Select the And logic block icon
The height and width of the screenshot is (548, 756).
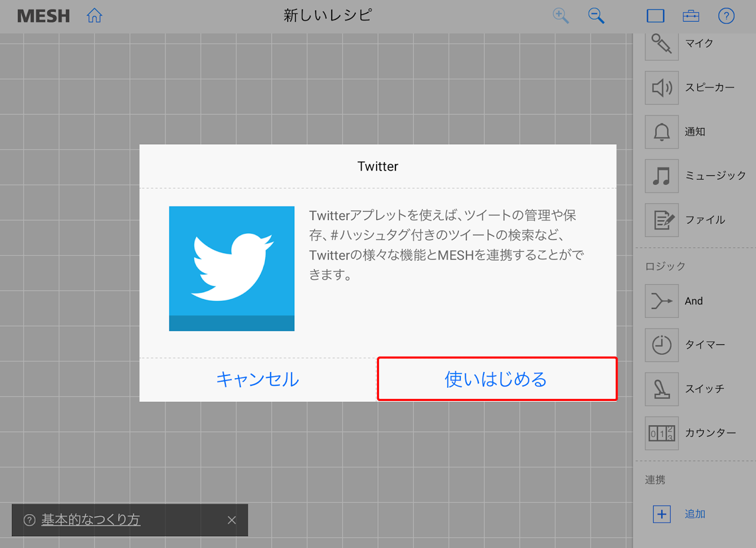[x=661, y=301]
